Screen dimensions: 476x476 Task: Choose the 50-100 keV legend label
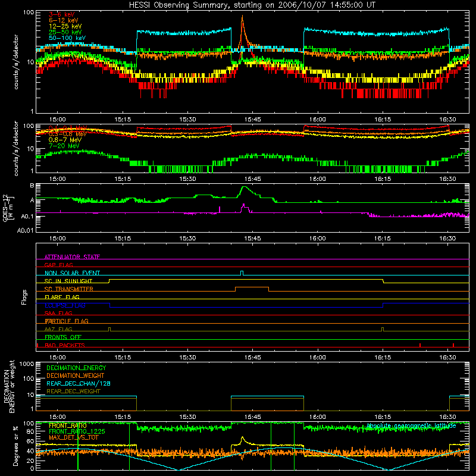(x=67, y=38)
